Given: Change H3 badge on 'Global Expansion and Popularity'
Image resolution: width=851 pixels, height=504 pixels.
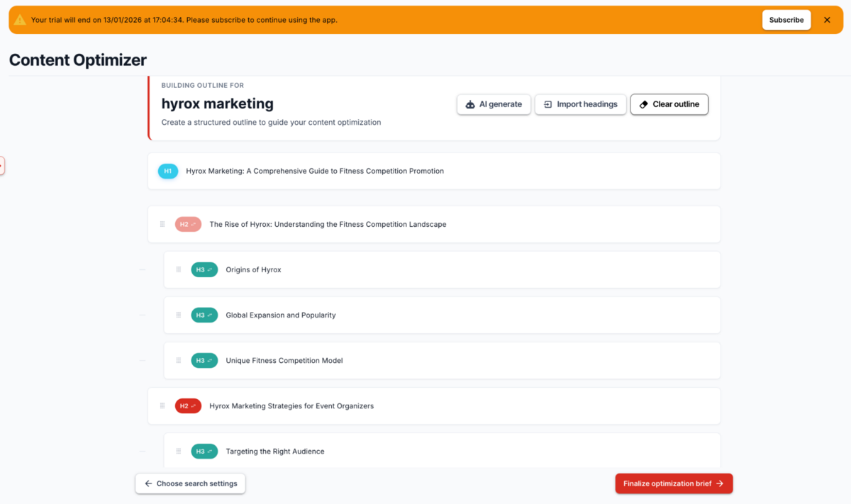Looking at the screenshot, I should pos(204,315).
